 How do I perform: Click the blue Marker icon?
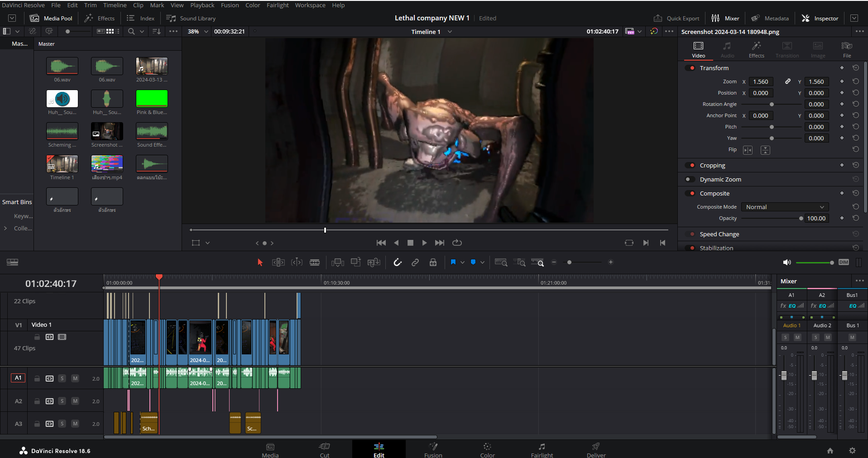473,262
